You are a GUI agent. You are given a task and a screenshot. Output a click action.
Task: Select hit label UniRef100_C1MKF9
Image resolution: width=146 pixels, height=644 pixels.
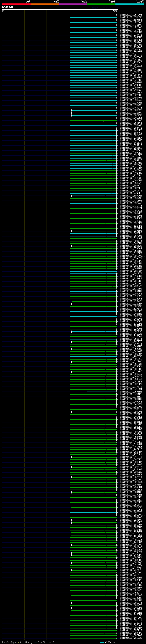tap(131, 93)
